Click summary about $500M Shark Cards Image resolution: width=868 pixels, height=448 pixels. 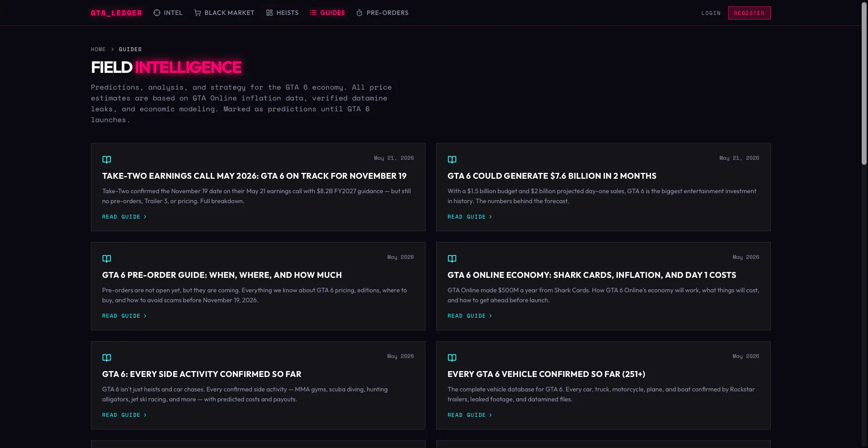(x=604, y=295)
